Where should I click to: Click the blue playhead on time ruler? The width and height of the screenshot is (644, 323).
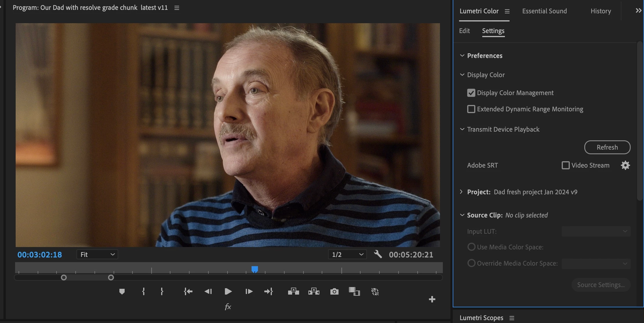tap(254, 269)
